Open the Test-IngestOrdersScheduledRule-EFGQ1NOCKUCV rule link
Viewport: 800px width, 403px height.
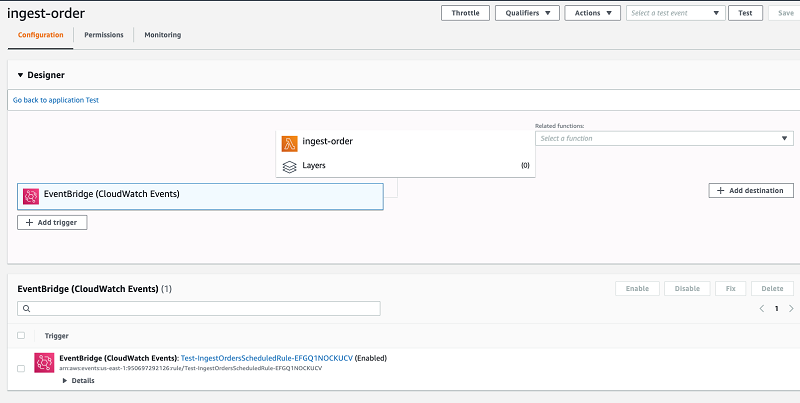pos(266,358)
